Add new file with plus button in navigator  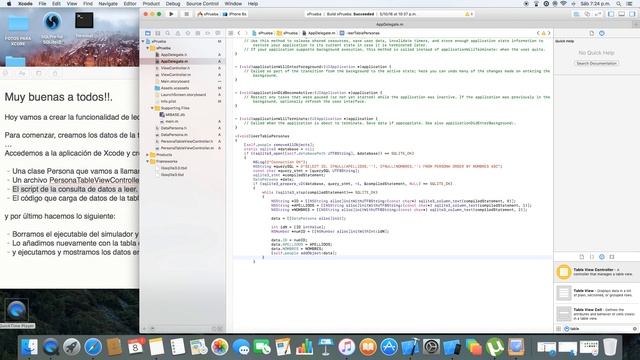143,329
